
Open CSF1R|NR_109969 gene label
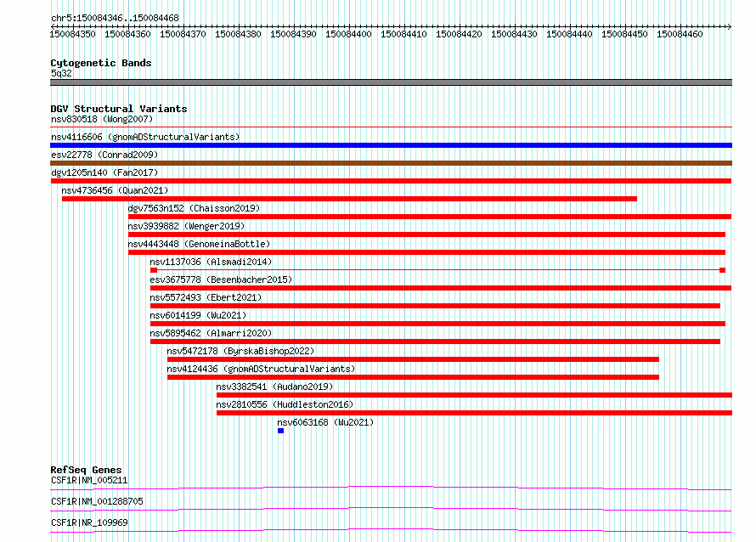[89, 522]
